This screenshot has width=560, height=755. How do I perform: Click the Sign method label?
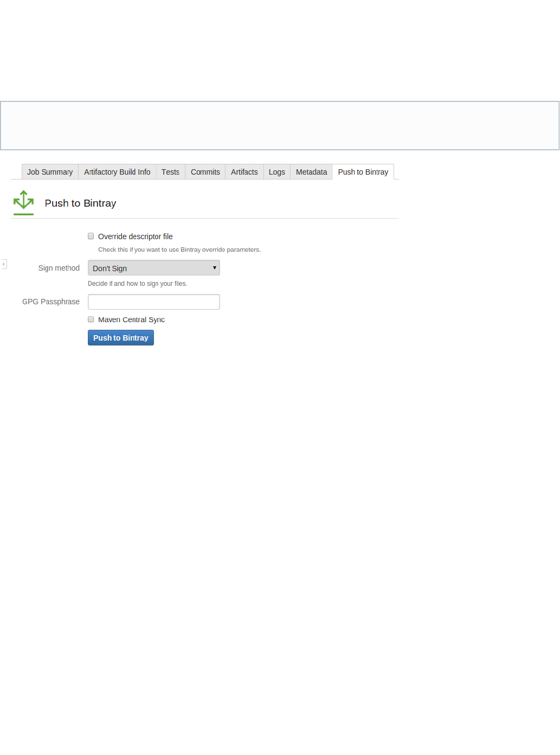[59, 268]
